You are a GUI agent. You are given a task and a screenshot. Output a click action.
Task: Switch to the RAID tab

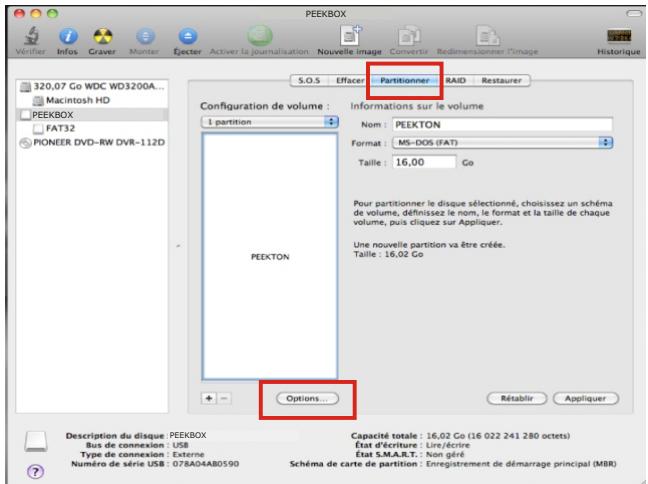click(x=455, y=80)
